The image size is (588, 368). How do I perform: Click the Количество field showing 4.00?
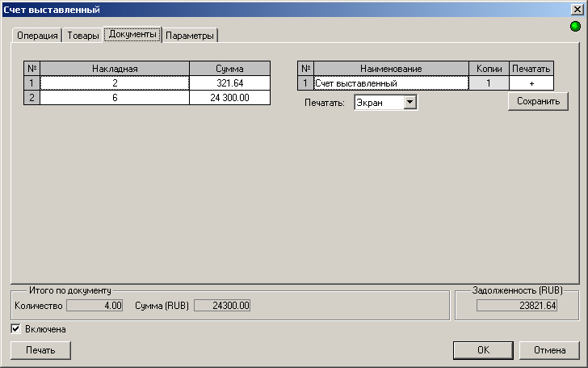pos(94,306)
